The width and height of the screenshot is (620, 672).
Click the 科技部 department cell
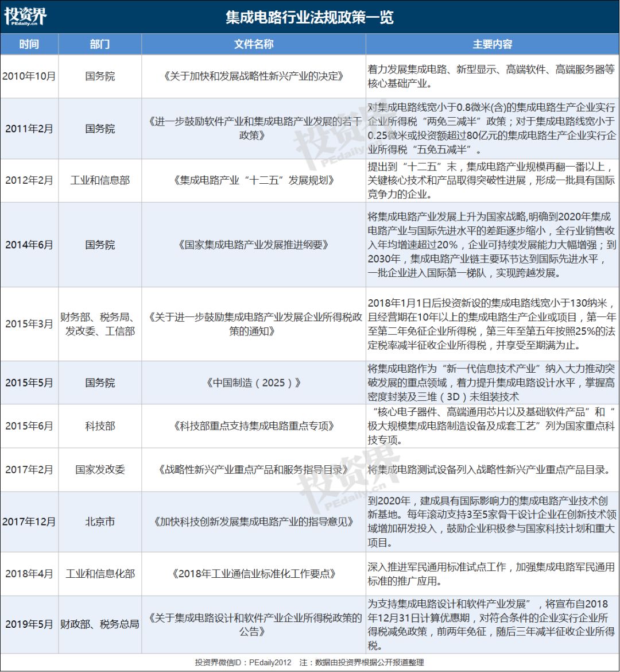[100, 426]
